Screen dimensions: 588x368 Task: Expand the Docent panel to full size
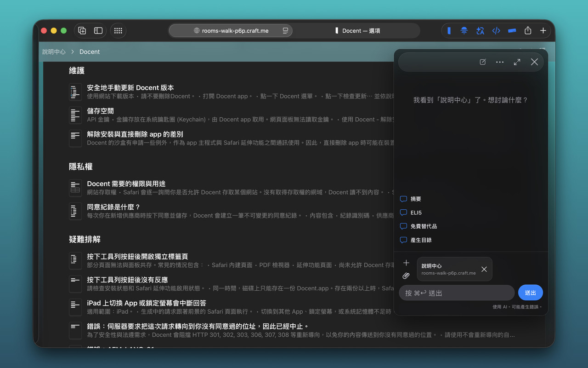pos(517,62)
